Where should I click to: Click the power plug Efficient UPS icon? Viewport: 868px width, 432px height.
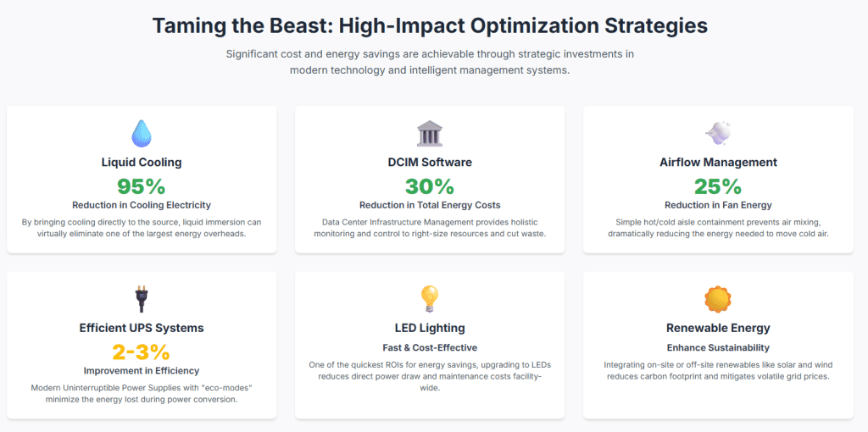(141, 299)
